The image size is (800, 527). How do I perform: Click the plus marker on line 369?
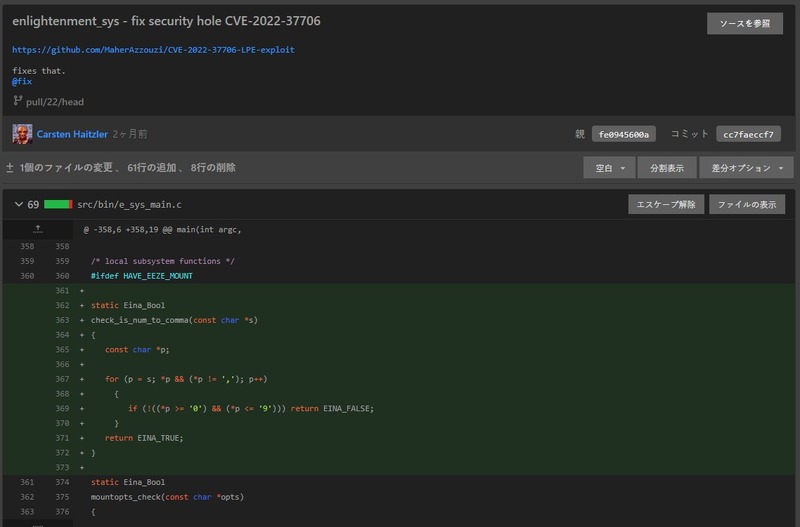tap(82, 408)
